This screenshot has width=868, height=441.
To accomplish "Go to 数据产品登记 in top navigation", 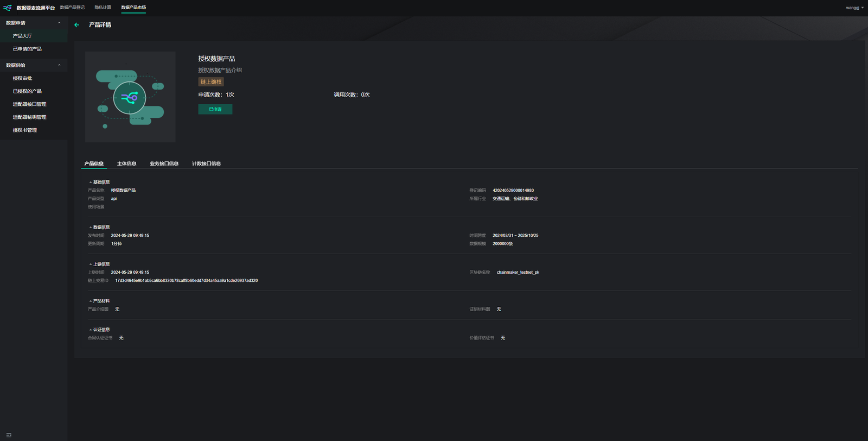I will [72, 8].
